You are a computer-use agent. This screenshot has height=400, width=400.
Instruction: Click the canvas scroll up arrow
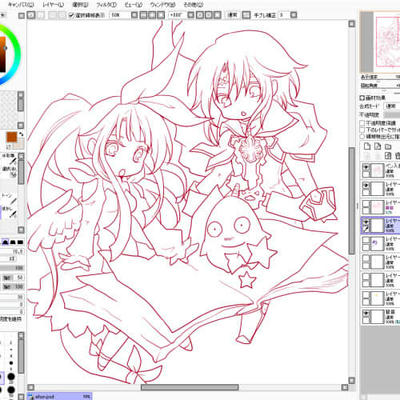click(x=352, y=24)
